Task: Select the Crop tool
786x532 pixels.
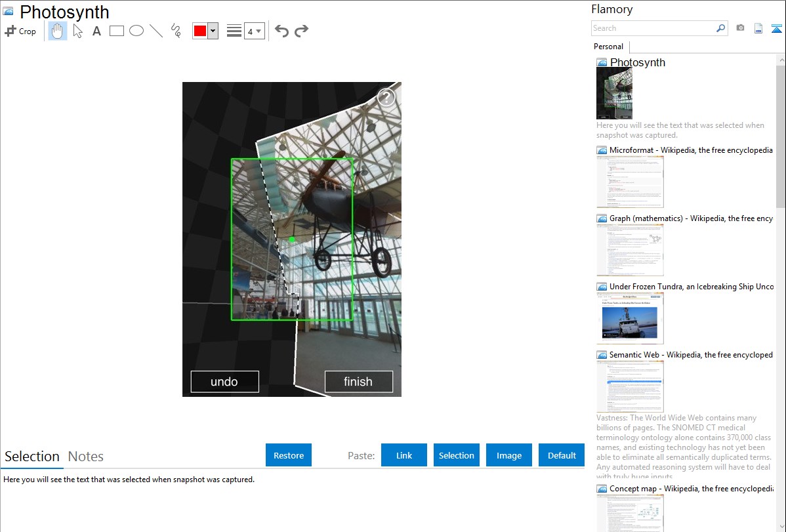Action: [20, 31]
